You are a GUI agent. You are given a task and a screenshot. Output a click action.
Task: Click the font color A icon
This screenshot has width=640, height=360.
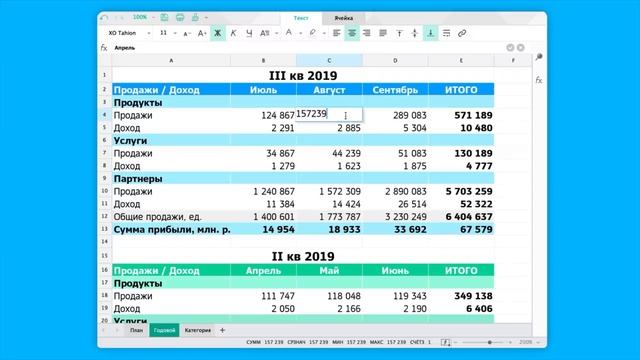pyautogui.click(x=289, y=33)
